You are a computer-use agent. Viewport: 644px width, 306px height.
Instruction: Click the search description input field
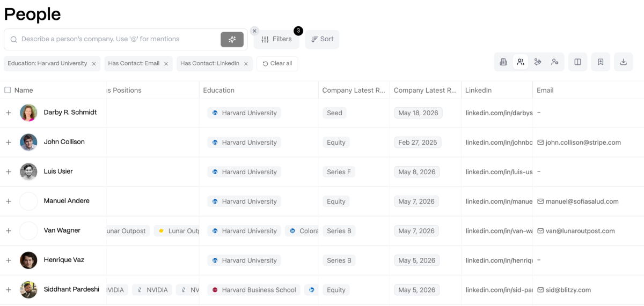119,39
